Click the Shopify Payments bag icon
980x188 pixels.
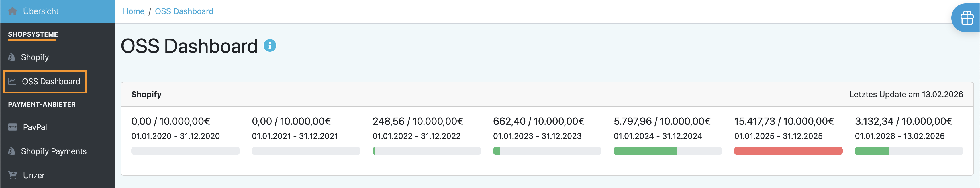pos(12,151)
